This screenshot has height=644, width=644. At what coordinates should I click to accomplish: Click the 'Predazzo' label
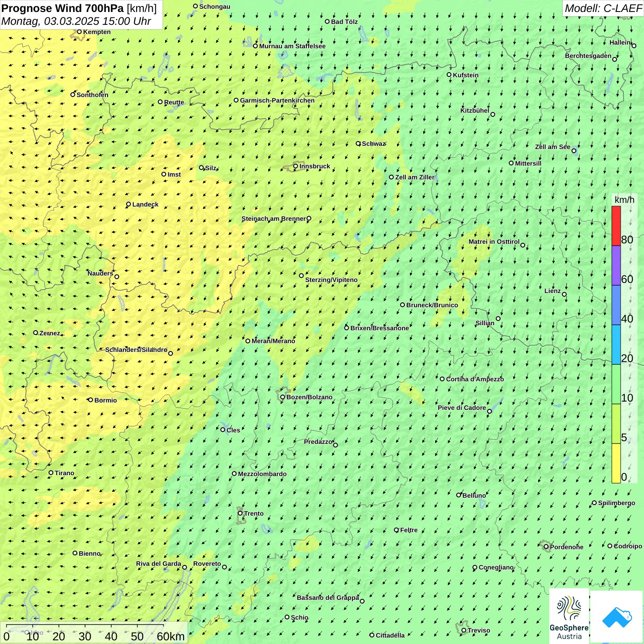[x=318, y=442]
